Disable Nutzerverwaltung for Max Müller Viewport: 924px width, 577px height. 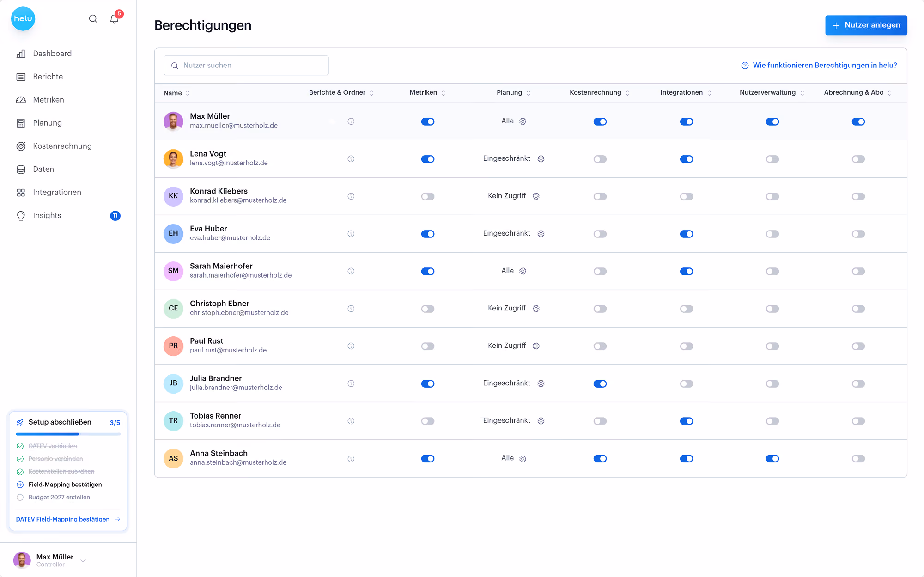(x=772, y=121)
